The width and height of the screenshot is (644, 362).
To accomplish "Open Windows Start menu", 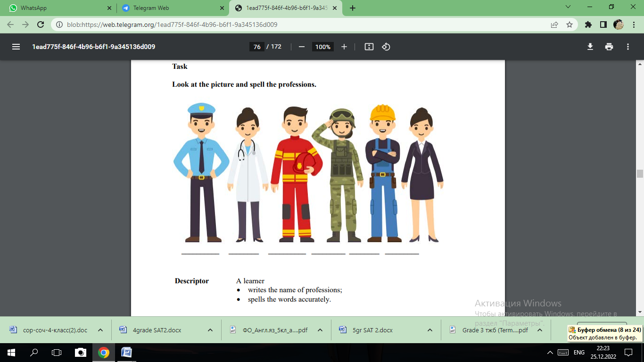I will [x=11, y=352].
